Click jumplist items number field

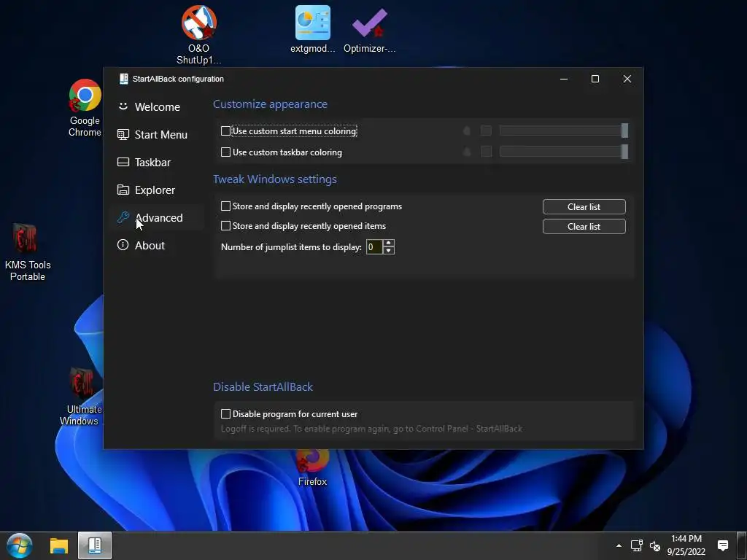[374, 246]
